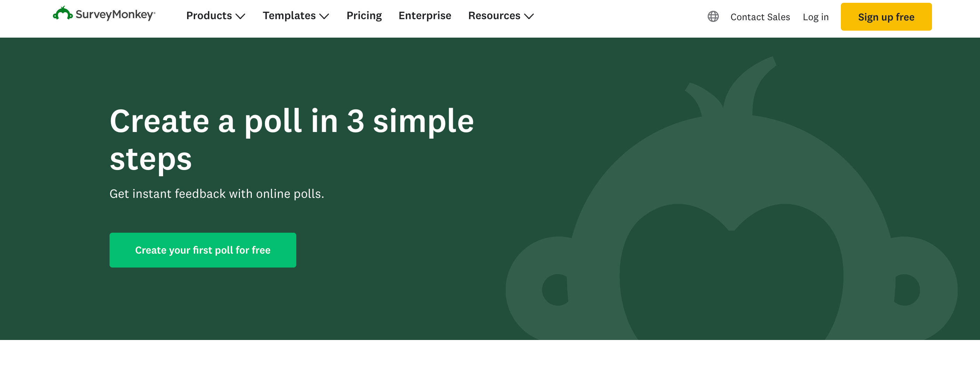The height and width of the screenshot is (379, 980).
Task: Expand the chevron next to Templates
Action: (x=324, y=16)
